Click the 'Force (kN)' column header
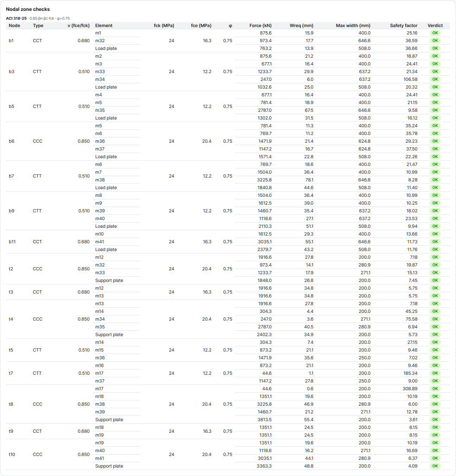This screenshot has height=476, width=456. pyautogui.click(x=260, y=25)
